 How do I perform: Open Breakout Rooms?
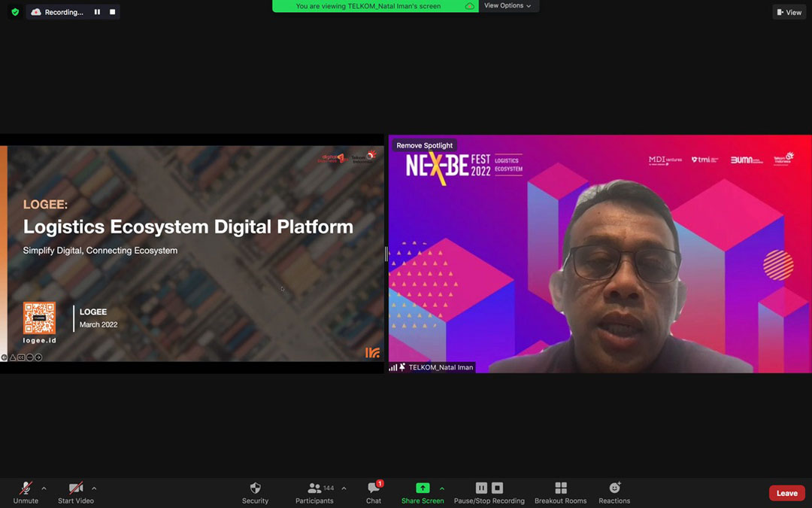(560, 492)
